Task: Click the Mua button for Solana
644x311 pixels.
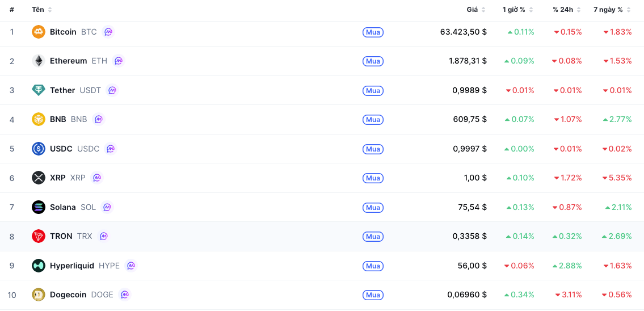Action: (373, 208)
